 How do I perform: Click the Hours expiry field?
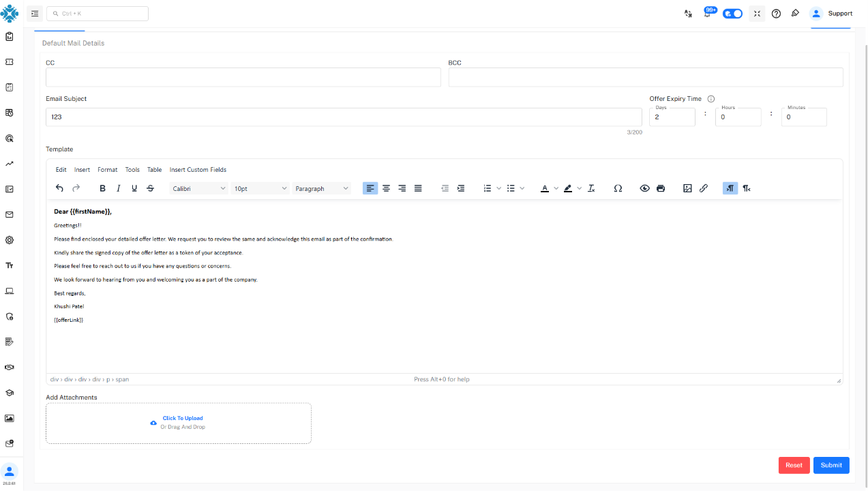tap(738, 117)
